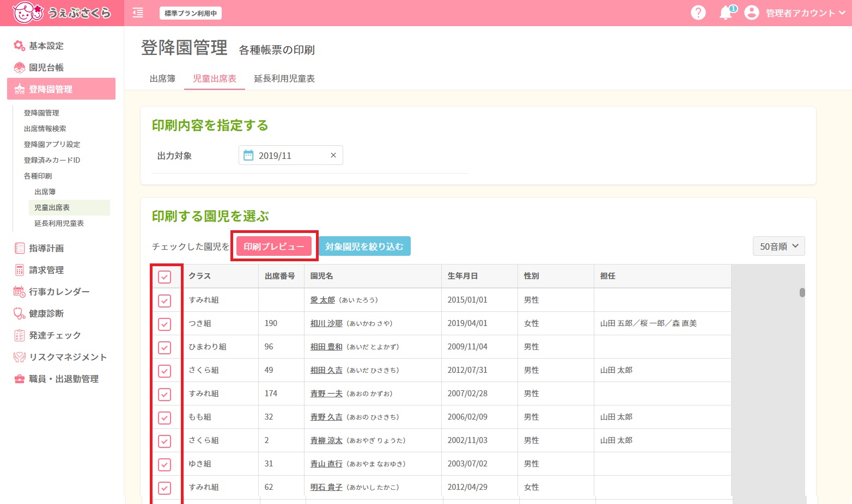Uncheck the checkbox for 青山 直行
The image size is (852, 504).
coord(165,464)
